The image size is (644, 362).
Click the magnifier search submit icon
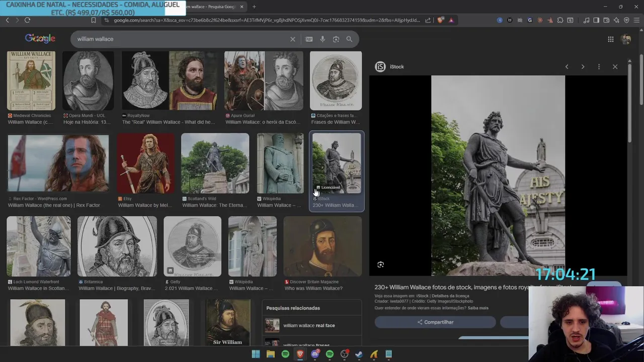tap(349, 39)
